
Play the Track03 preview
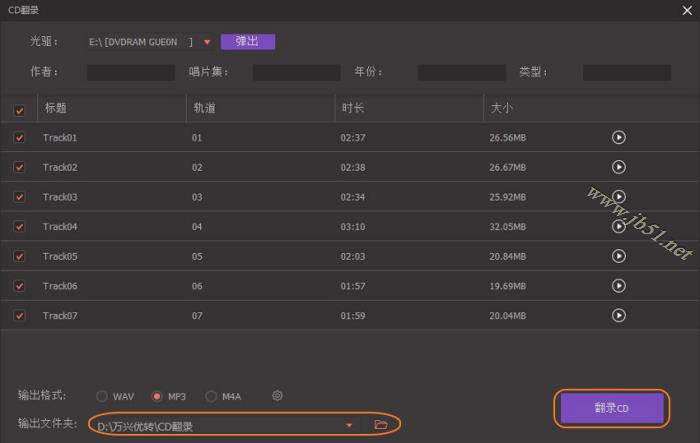[618, 196]
